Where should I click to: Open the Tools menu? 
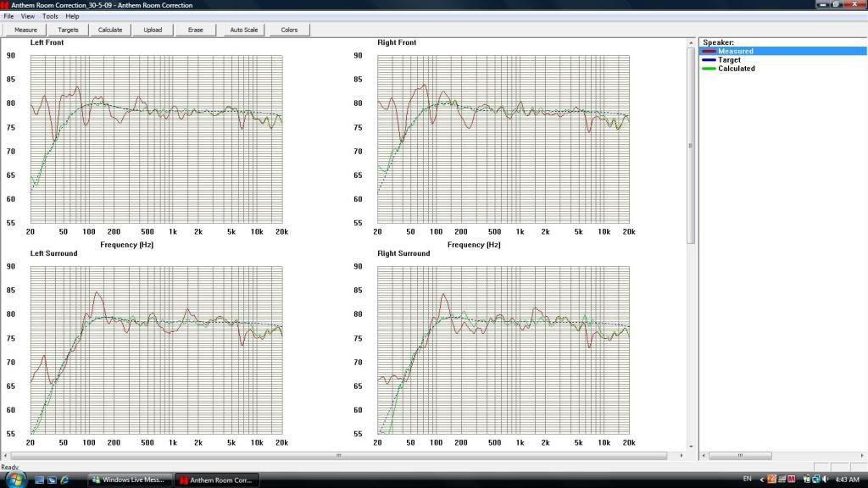click(50, 16)
